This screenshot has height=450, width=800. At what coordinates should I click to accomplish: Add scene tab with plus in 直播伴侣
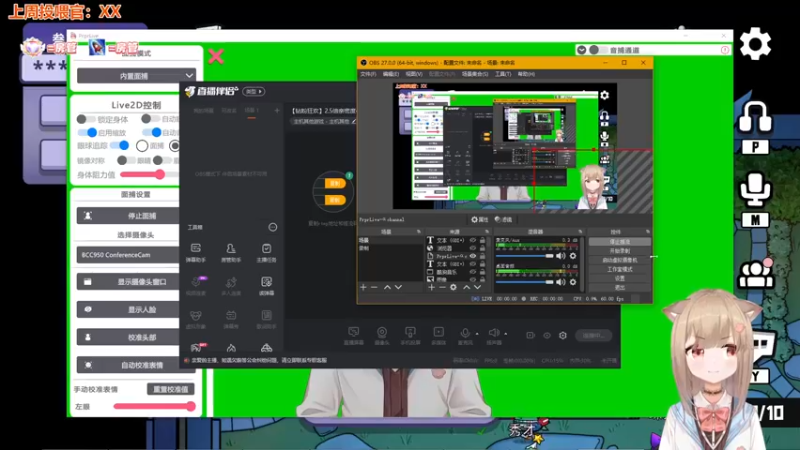(277, 110)
